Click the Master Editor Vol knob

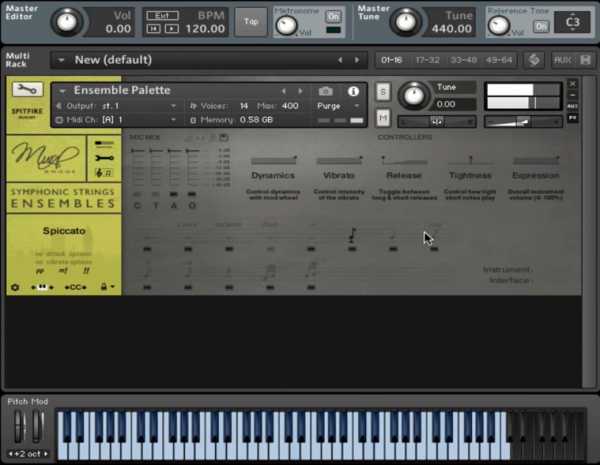[x=67, y=22]
